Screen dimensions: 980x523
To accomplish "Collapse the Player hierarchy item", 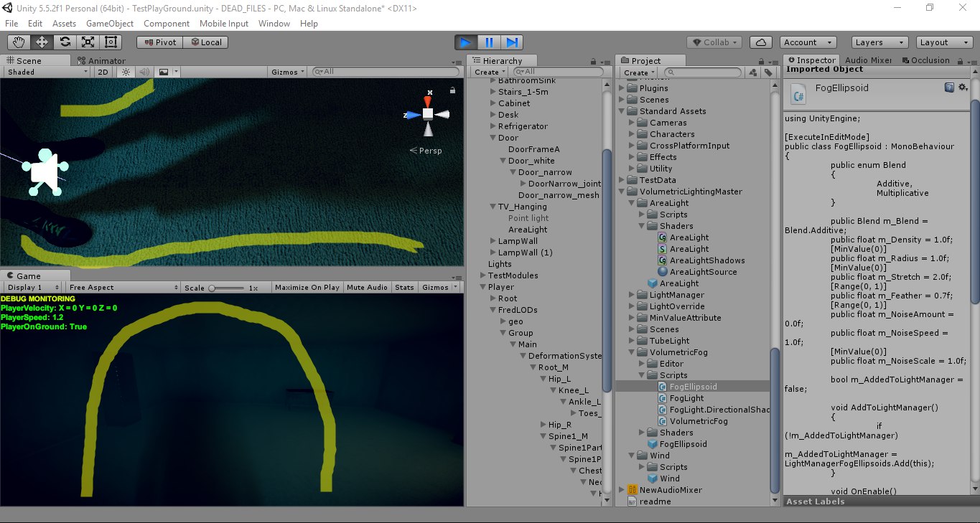I will click(483, 287).
